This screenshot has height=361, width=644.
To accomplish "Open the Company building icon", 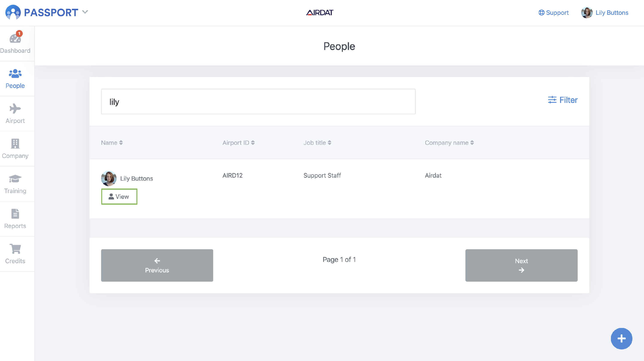I will click(15, 144).
